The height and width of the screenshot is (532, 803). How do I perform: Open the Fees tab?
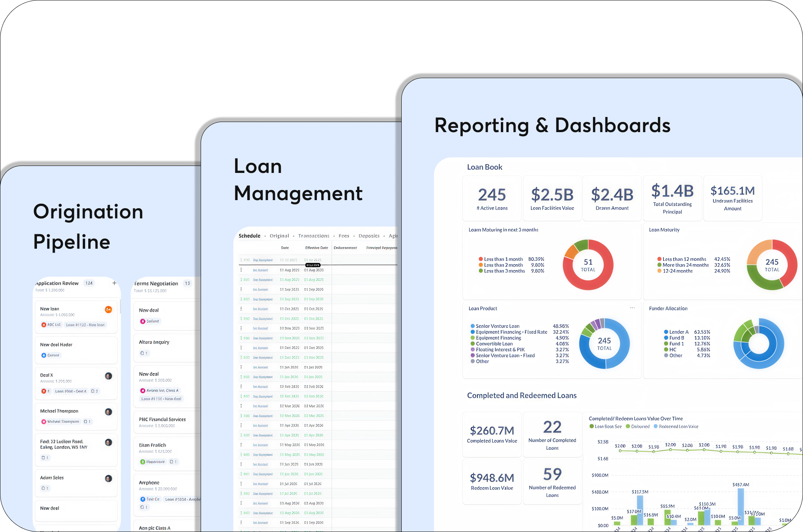tap(344, 235)
